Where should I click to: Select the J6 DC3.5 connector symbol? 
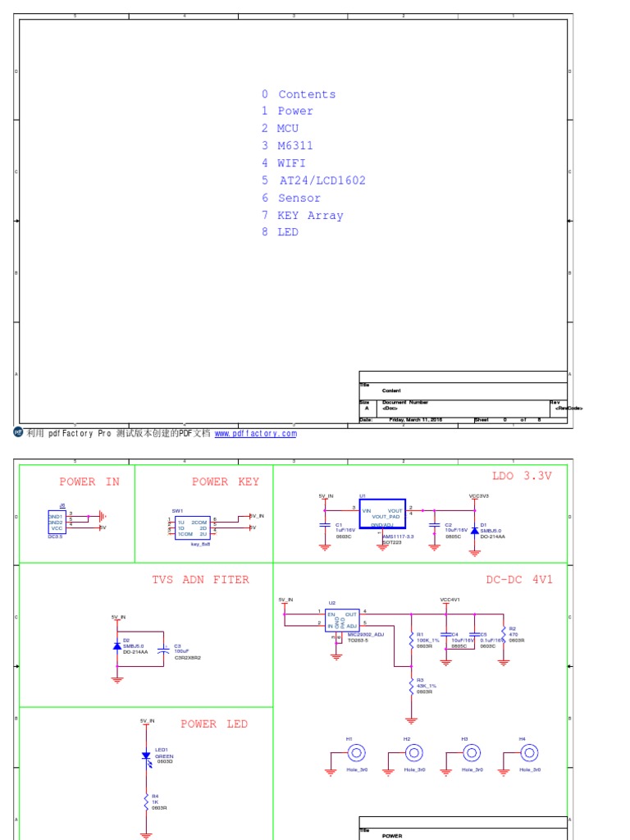[x=57, y=523]
